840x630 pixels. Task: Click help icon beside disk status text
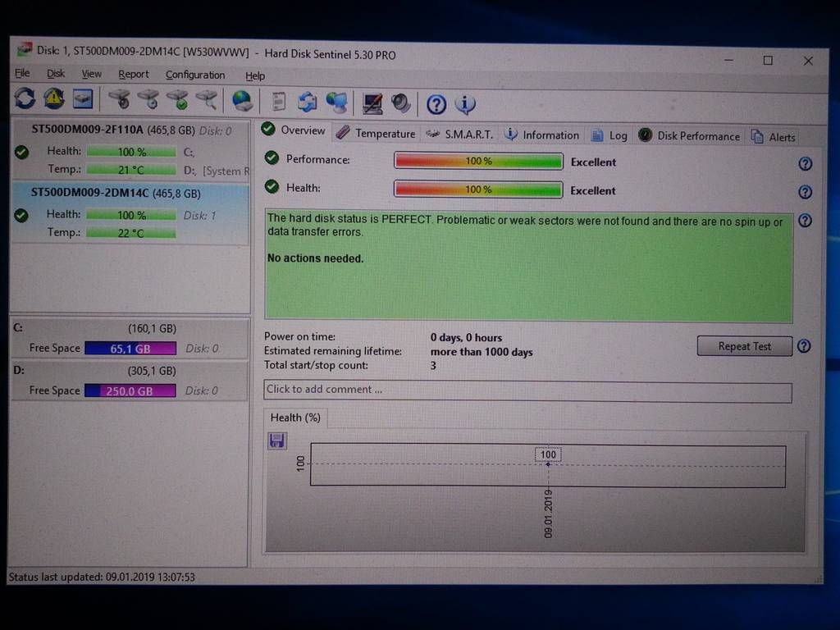pos(806,220)
